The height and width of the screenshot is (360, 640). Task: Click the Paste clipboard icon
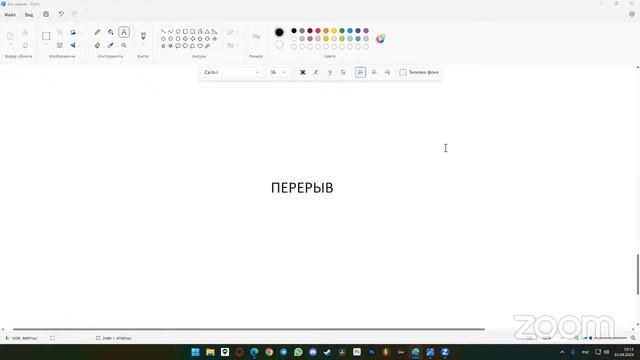11,36
